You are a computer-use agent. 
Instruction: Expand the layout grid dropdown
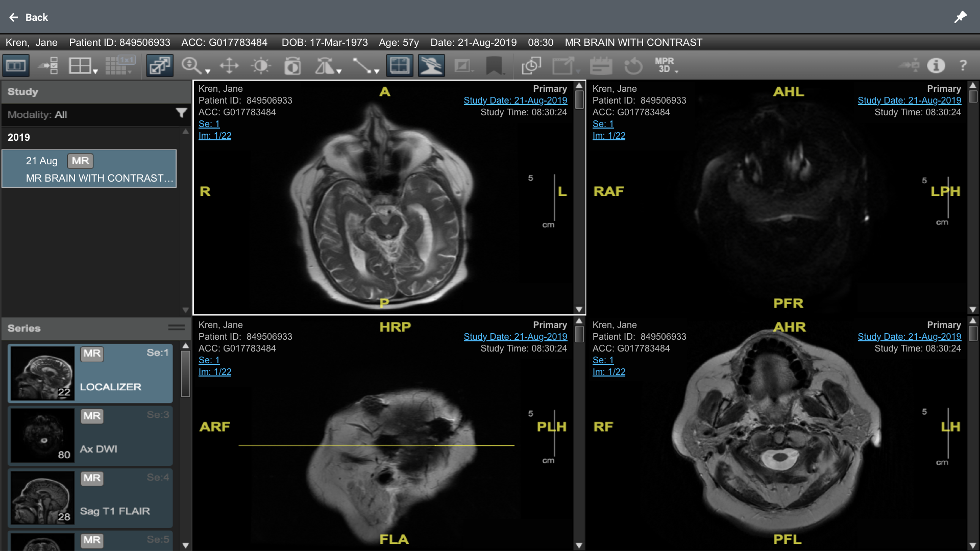95,71
